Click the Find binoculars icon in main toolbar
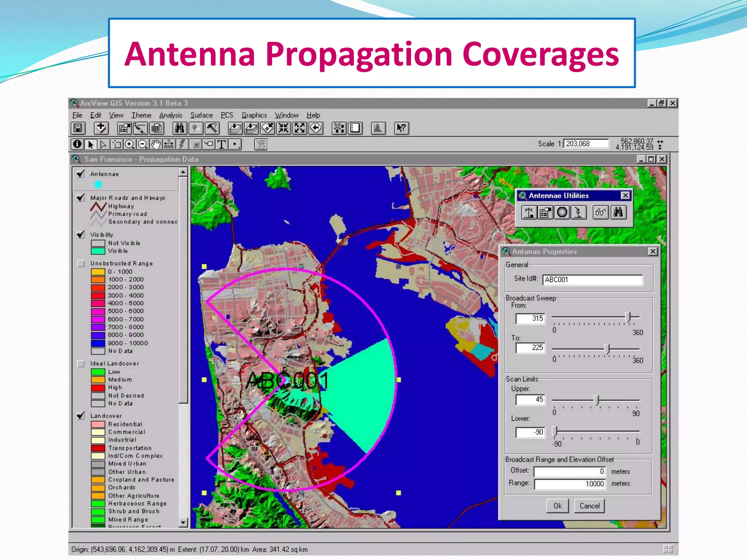The image size is (747, 560). pos(179,128)
